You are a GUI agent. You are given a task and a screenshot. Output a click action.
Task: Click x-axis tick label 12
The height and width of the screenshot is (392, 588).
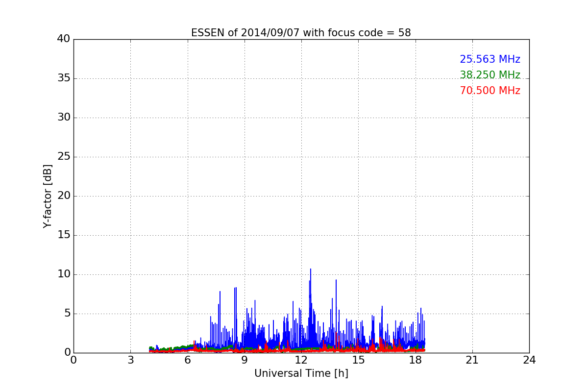coord(301,360)
